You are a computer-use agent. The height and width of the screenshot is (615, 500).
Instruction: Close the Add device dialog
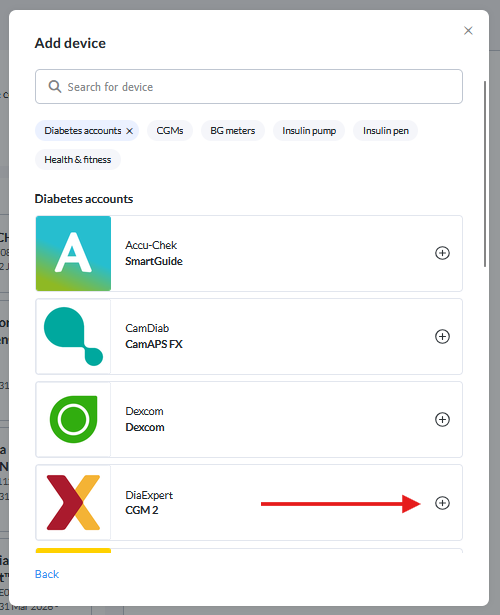pos(468,31)
